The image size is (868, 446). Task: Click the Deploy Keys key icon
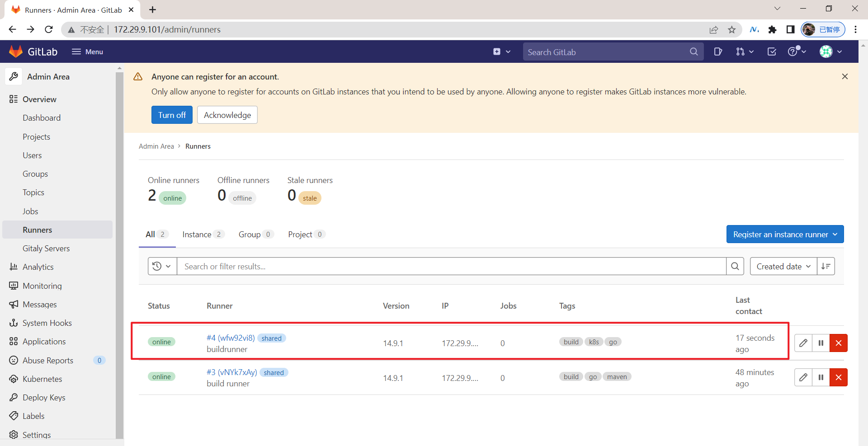14,398
